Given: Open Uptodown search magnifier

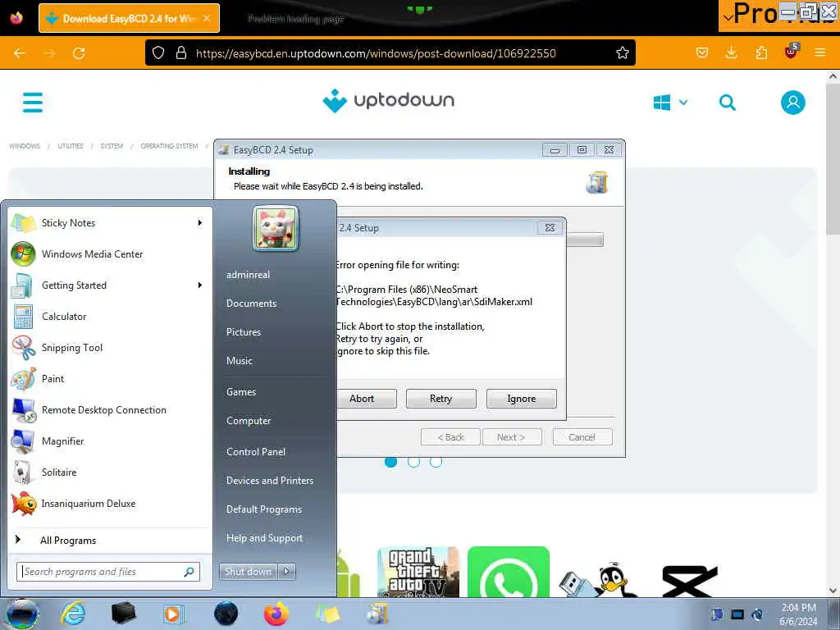Looking at the screenshot, I should coord(727,103).
